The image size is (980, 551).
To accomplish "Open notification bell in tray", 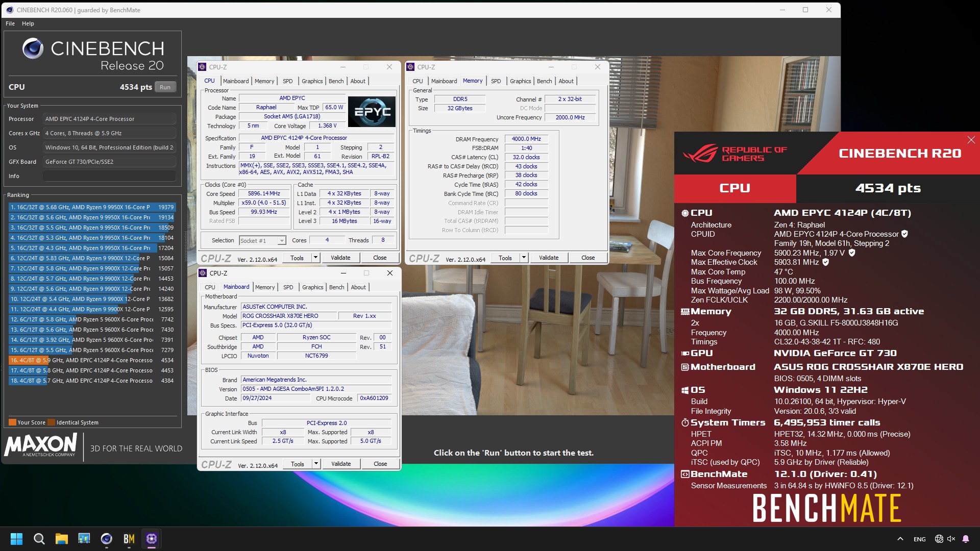I will (x=966, y=539).
